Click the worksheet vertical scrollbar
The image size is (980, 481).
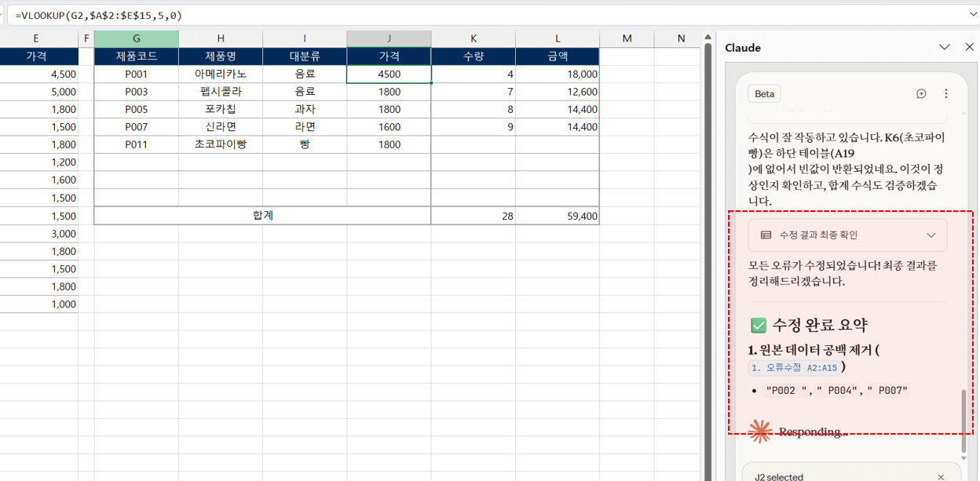tap(708, 235)
